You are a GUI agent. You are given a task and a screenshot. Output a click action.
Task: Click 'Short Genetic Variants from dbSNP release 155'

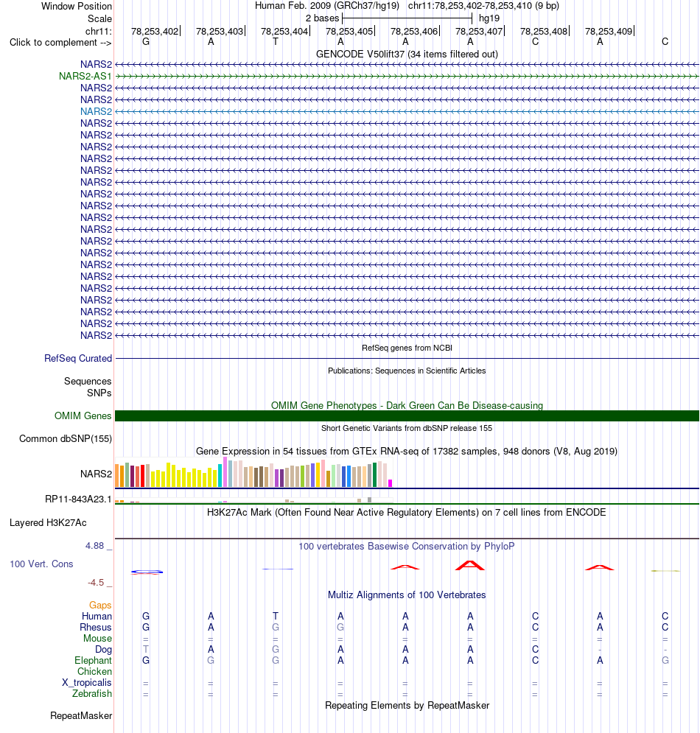pyautogui.click(x=407, y=428)
